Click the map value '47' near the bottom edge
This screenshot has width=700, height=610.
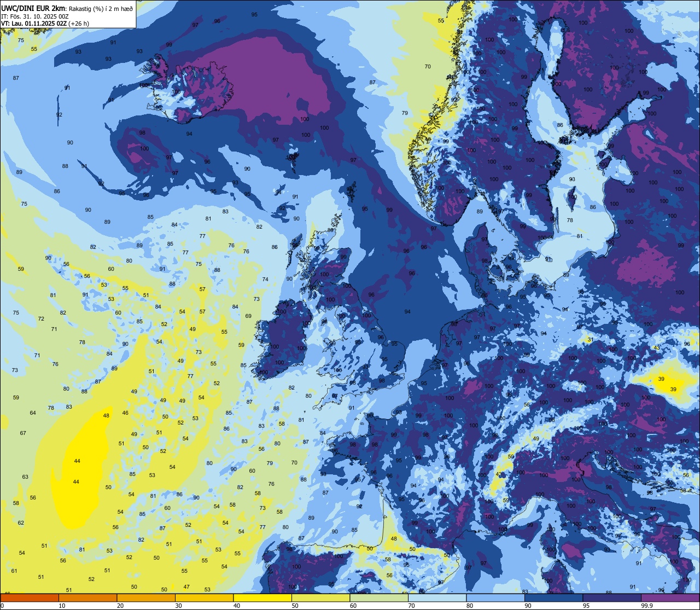186,587
